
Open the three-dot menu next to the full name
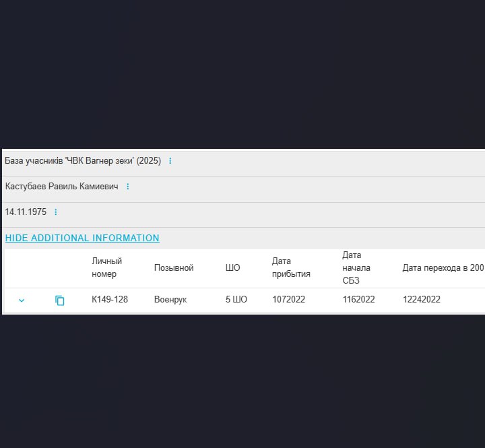(127, 187)
